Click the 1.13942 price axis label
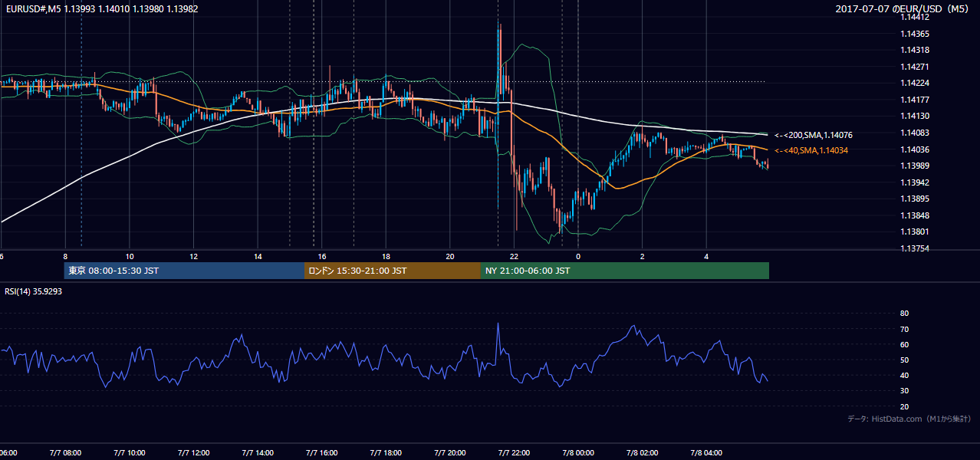 point(916,182)
